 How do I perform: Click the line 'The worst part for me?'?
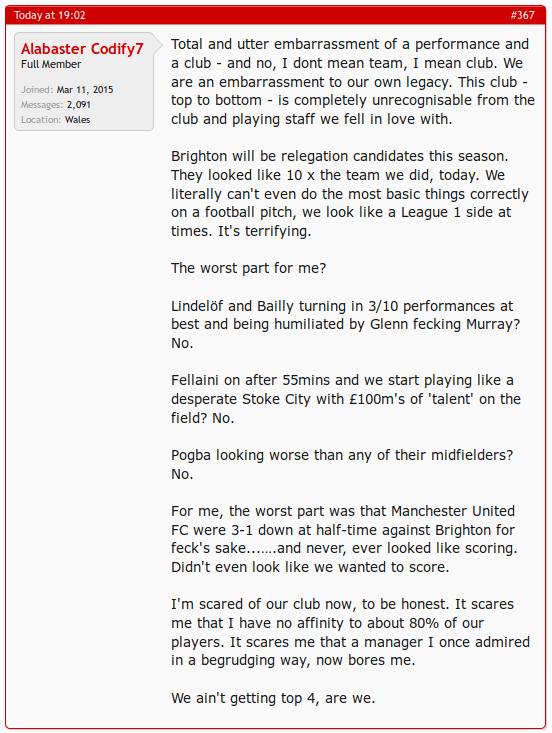[248, 268]
